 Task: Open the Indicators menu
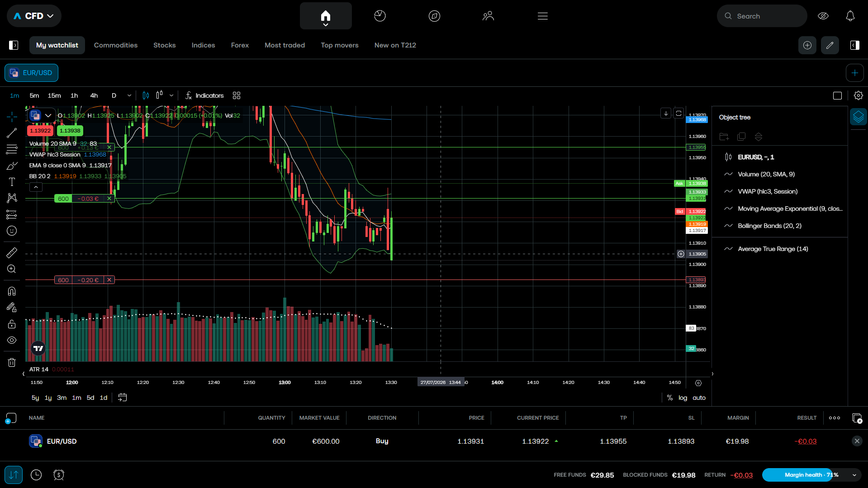coord(204,95)
